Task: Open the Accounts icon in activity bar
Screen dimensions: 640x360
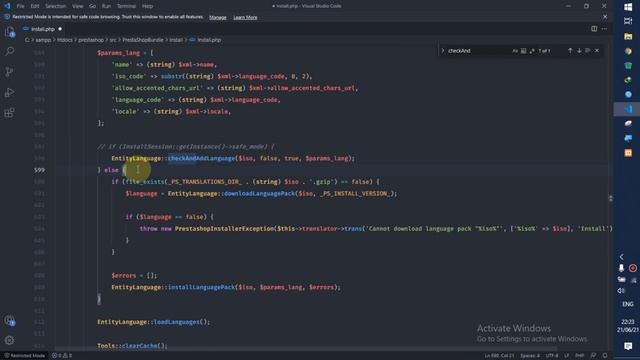Action: click(9, 320)
